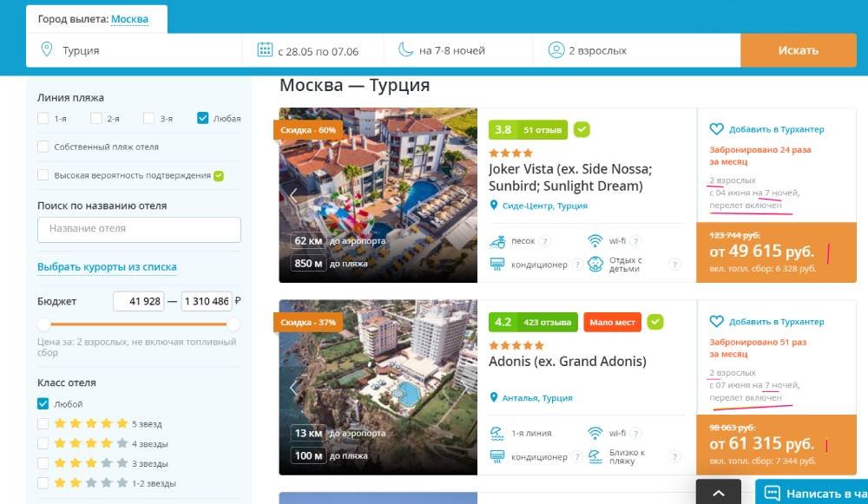Click scroll-to-top arrow button
This screenshot has width=868, height=504.
pos(719,493)
